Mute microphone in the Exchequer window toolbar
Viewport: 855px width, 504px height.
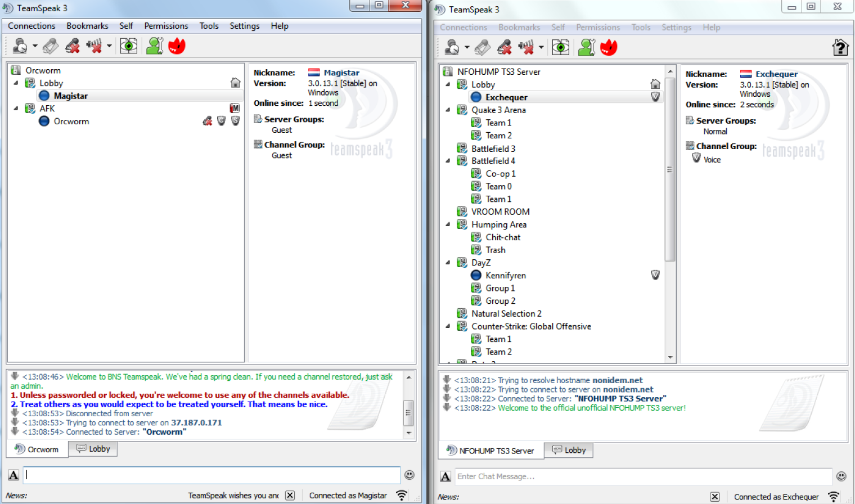[505, 47]
